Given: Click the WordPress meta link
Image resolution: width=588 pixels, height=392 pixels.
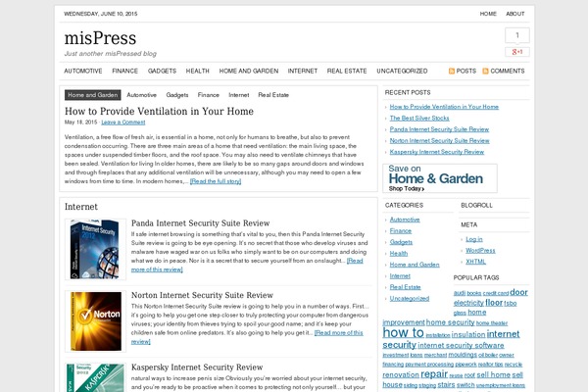Looking at the screenshot, I should tap(480, 250).
